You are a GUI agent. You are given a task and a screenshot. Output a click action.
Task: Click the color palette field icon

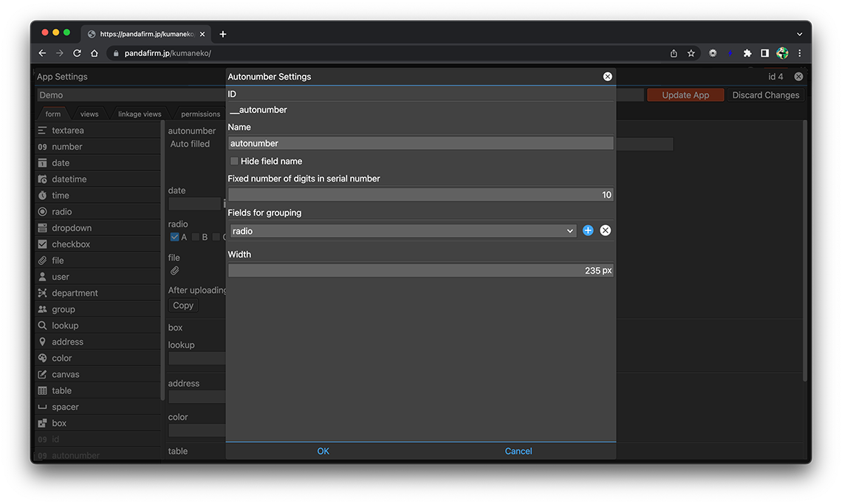pos(43,359)
